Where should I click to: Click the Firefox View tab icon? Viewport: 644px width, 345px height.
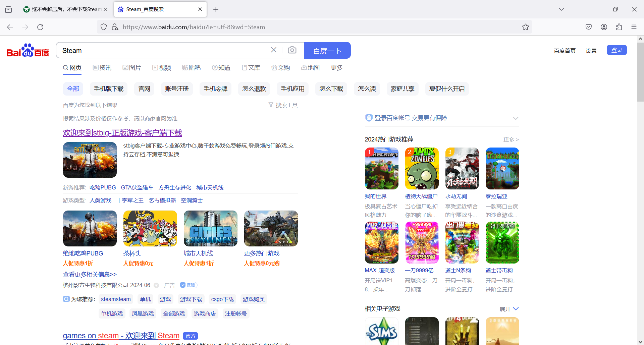tap(8, 9)
